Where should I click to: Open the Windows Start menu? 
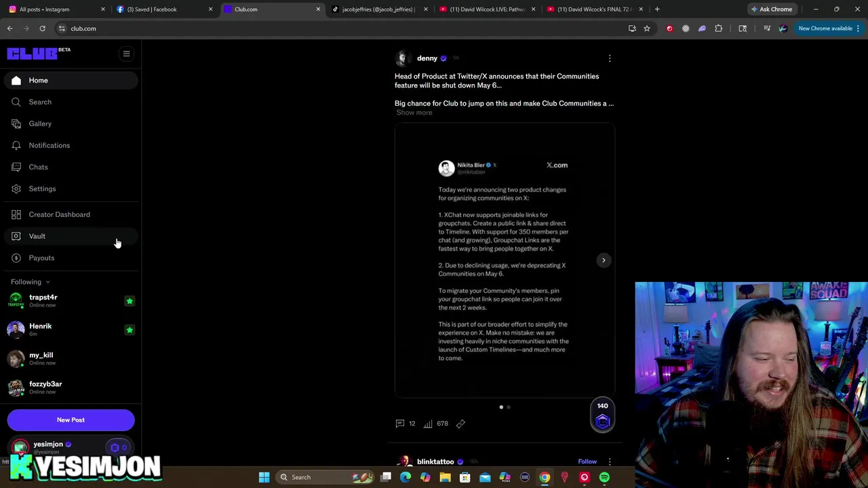tap(264, 477)
